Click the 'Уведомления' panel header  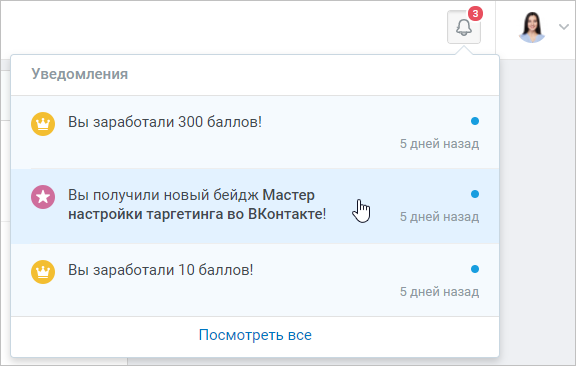point(79,74)
